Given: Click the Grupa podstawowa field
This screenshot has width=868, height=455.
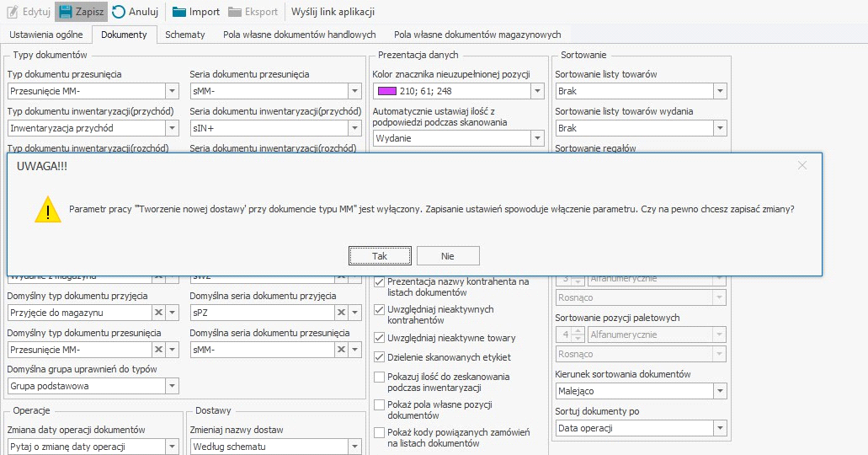Looking at the screenshot, I should tap(87, 386).
